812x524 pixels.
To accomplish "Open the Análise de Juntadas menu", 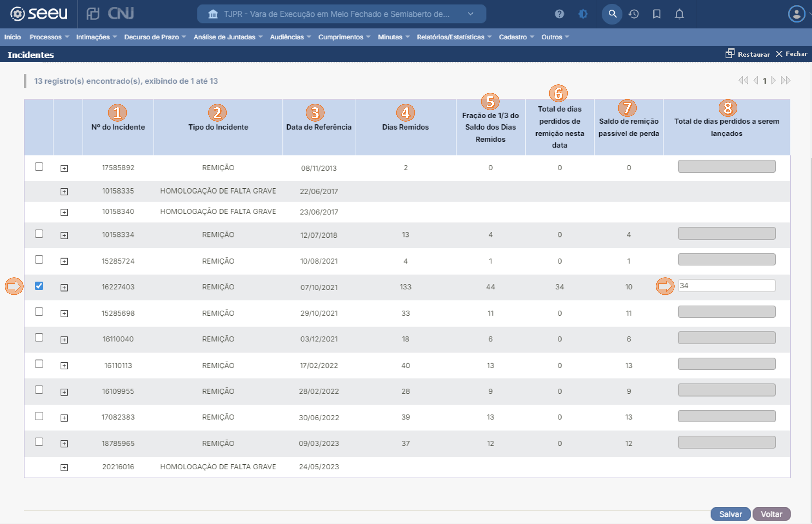I will (228, 37).
